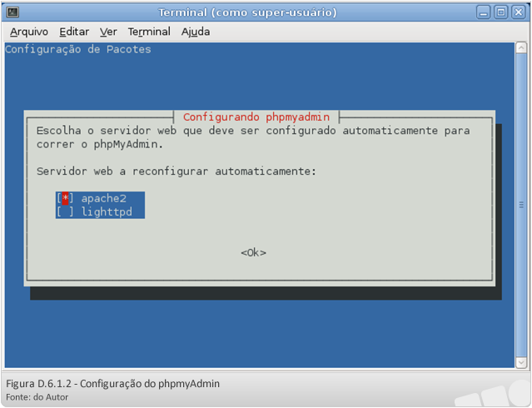Minimize the Terminal window
The height and width of the screenshot is (408, 532).
pyautogui.click(x=483, y=12)
